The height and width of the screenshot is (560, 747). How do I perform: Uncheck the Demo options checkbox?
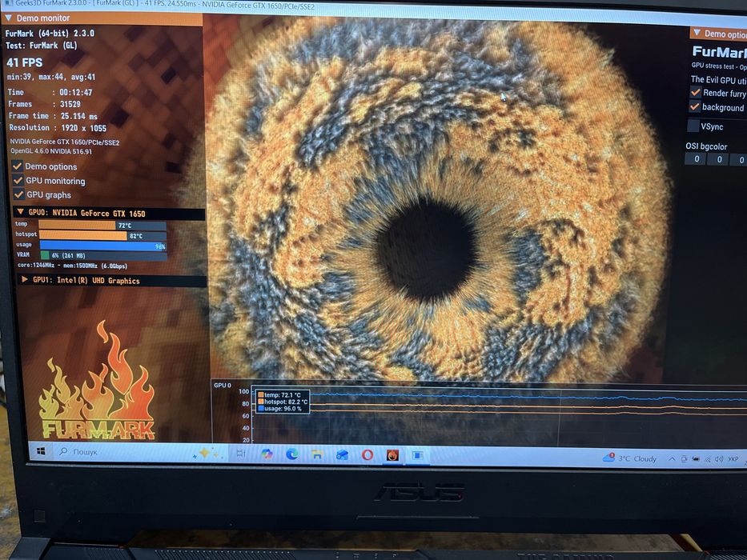(18, 166)
